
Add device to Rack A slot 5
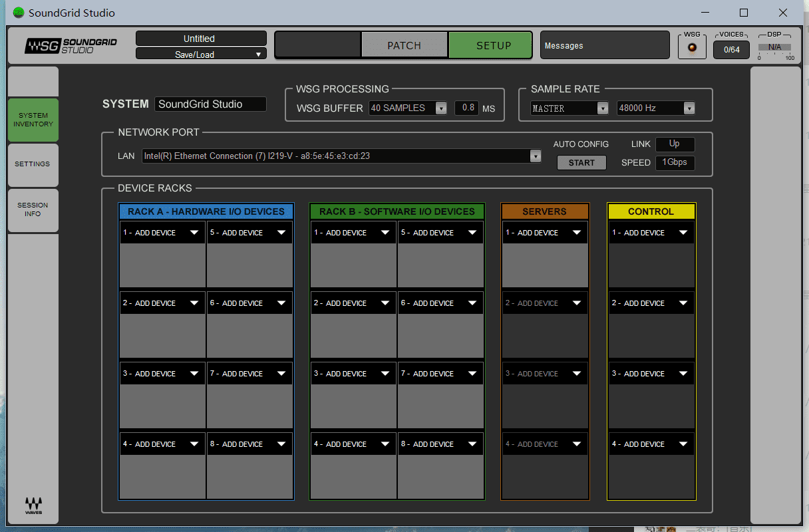249,233
